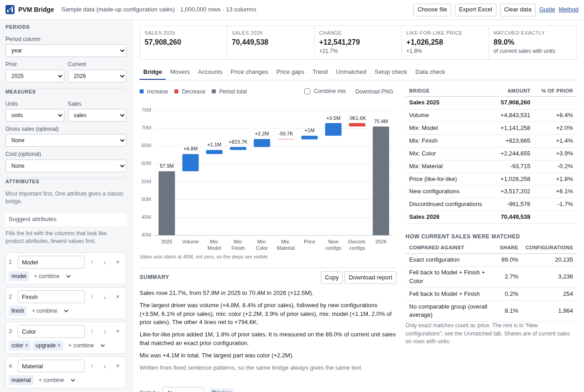The image size is (584, 392).
Task: Switch to the Movers tab
Action: (180, 72)
